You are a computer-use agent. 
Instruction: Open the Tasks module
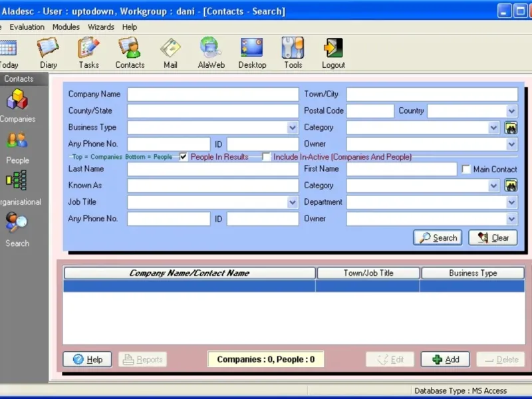pos(89,54)
